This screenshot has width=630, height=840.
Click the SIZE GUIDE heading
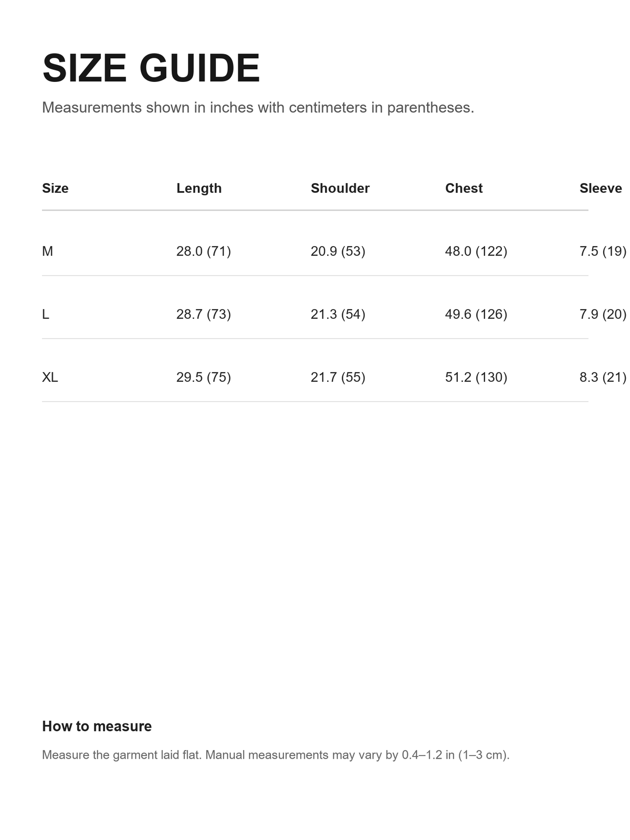[151, 68]
